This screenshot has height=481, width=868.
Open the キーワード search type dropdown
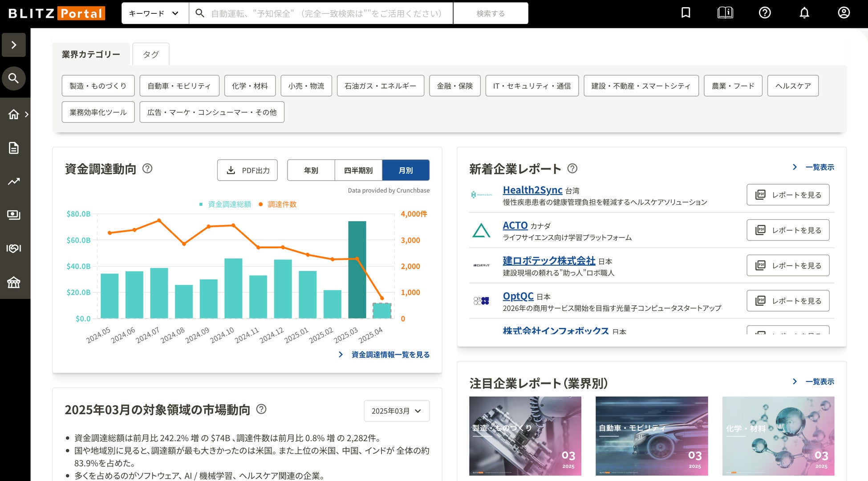click(x=154, y=13)
